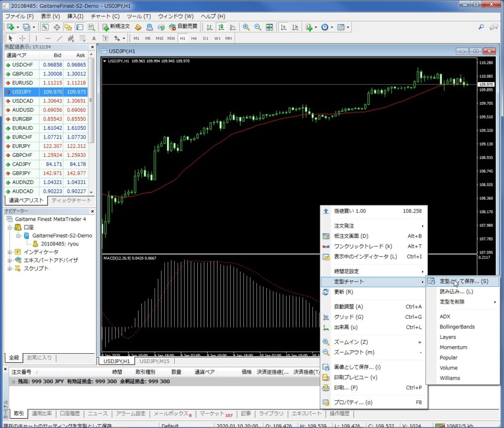Expand the インディケータ tree node

10,252
